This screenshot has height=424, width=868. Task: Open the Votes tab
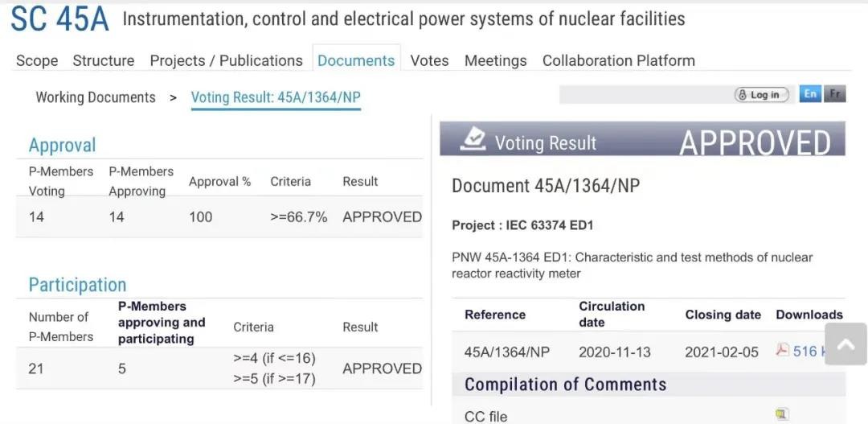pos(429,60)
